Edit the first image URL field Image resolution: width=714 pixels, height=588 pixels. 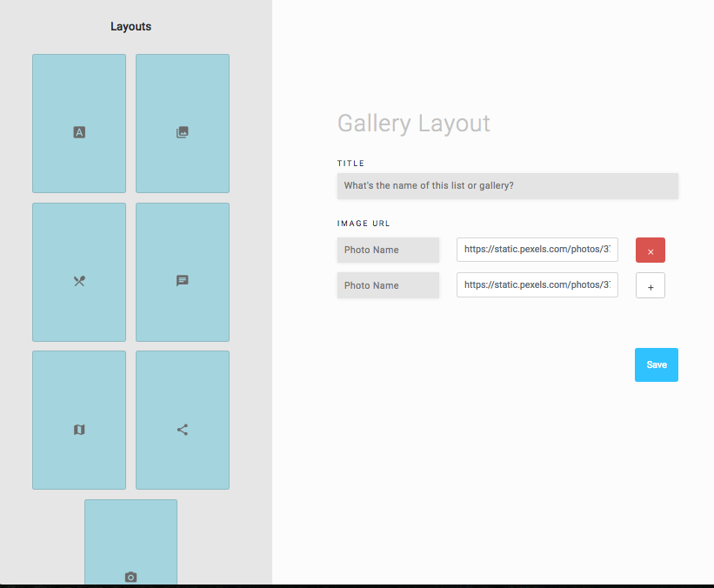point(537,250)
